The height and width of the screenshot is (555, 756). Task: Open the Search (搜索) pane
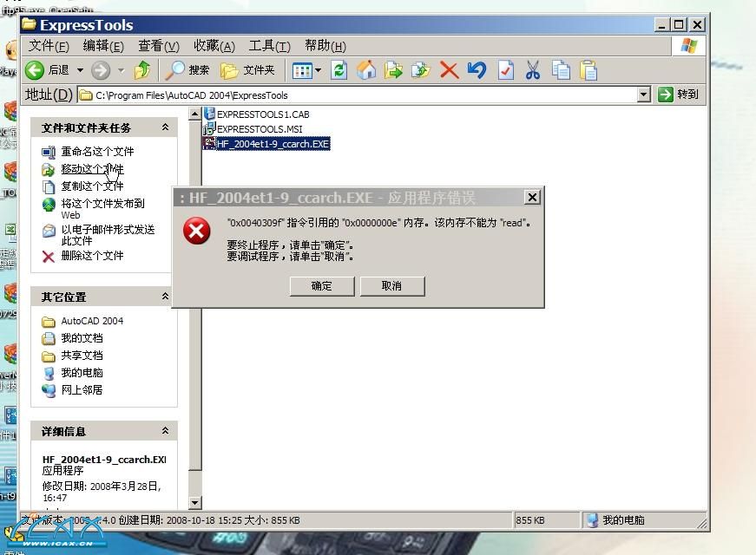187,70
